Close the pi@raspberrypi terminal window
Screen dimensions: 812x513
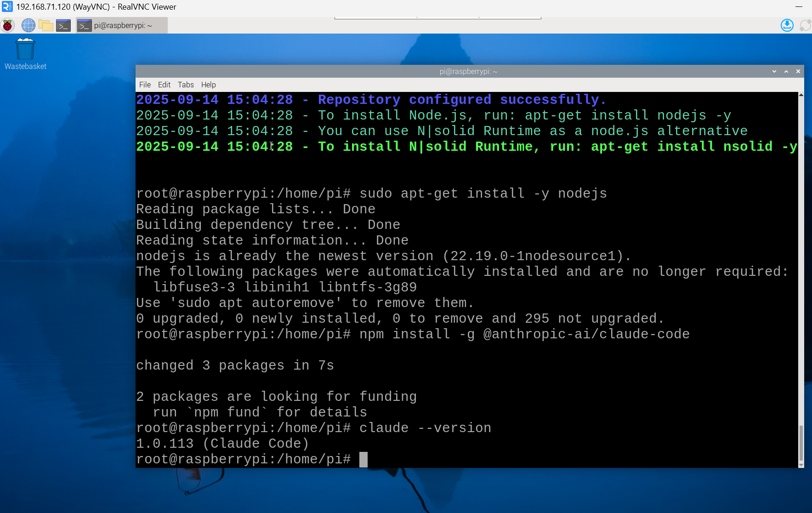798,71
